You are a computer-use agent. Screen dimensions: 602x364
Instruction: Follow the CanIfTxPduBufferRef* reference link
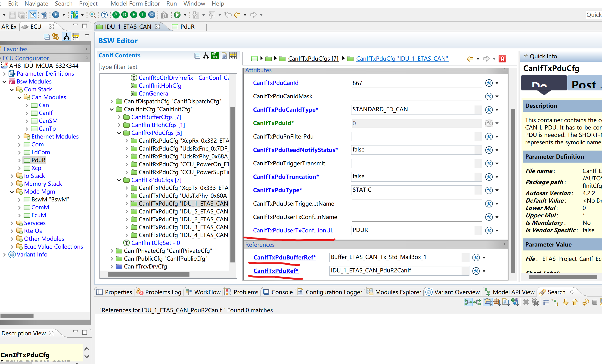coord(284,257)
